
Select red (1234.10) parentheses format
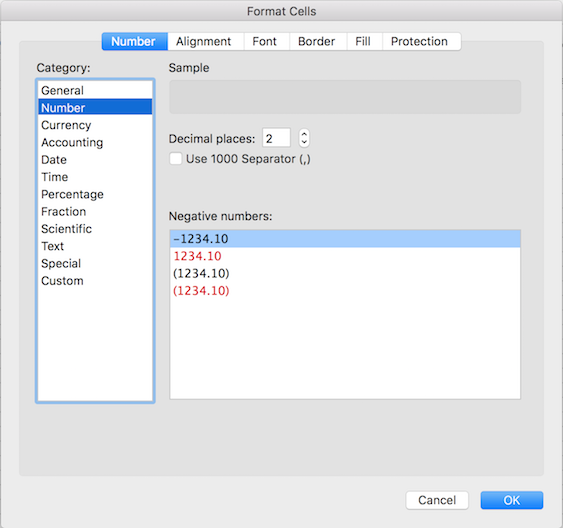345,291
